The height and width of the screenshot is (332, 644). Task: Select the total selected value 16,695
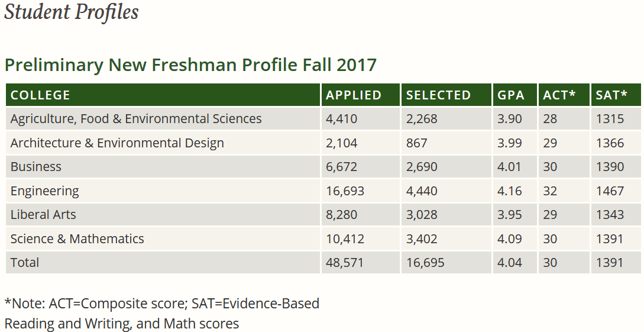pyautogui.click(x=425, y=263)
